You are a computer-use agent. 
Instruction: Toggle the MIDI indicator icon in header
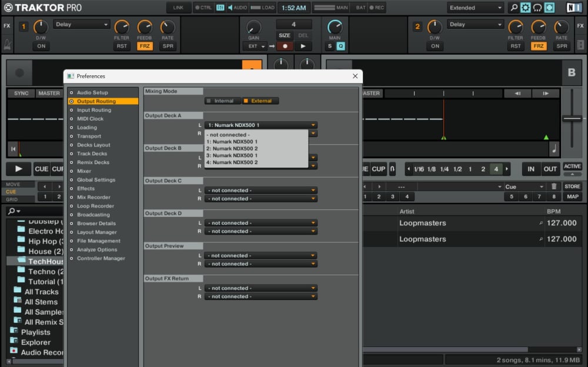(220, 8)
